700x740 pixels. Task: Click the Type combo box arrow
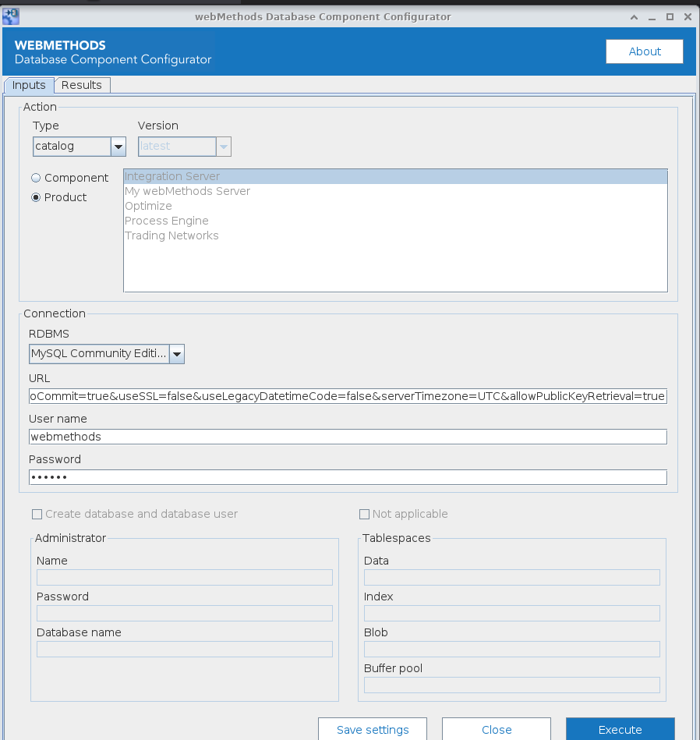coord(118,147)
